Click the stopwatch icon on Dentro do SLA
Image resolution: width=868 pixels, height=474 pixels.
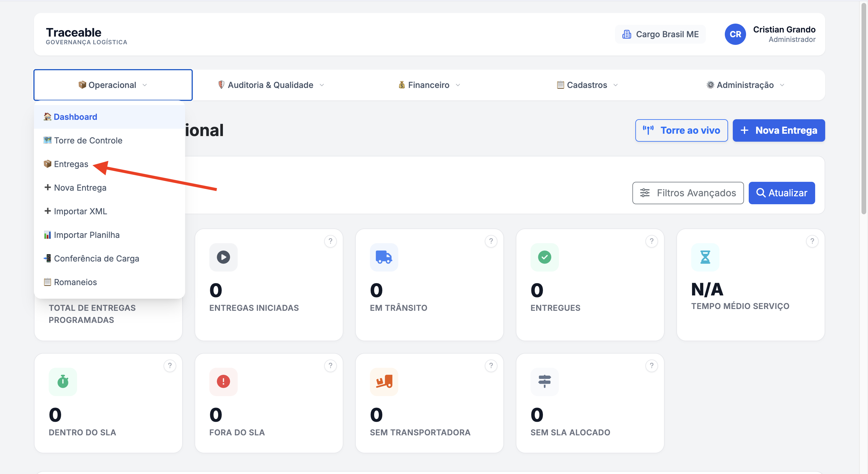click(63, 382)
